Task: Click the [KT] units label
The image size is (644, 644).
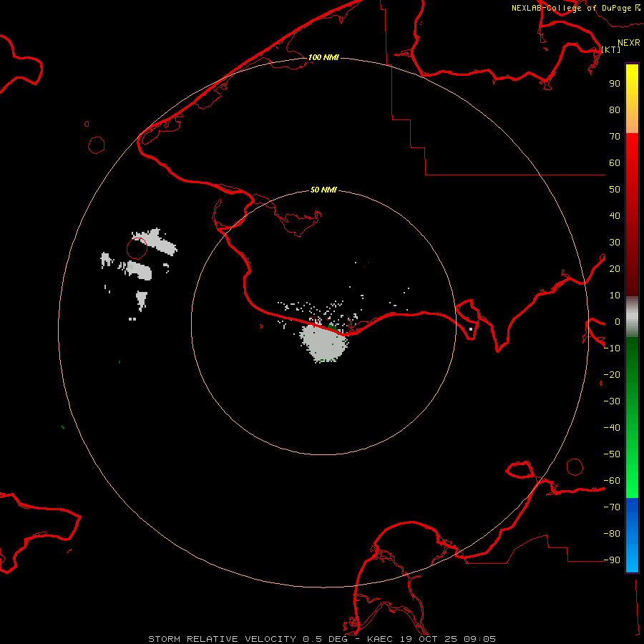Action: (611, 49)
